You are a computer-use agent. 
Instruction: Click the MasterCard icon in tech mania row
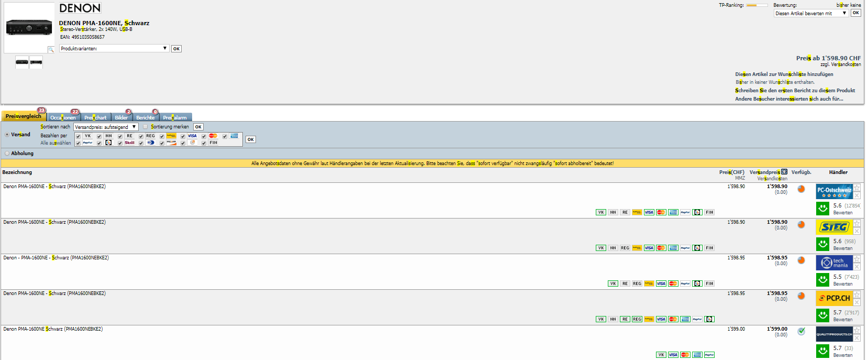point(673,283)
